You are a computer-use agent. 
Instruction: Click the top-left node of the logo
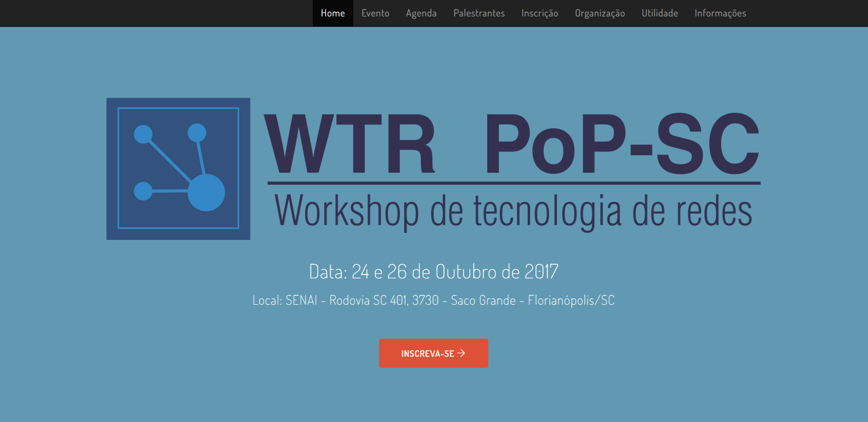(x=143, y=134)
